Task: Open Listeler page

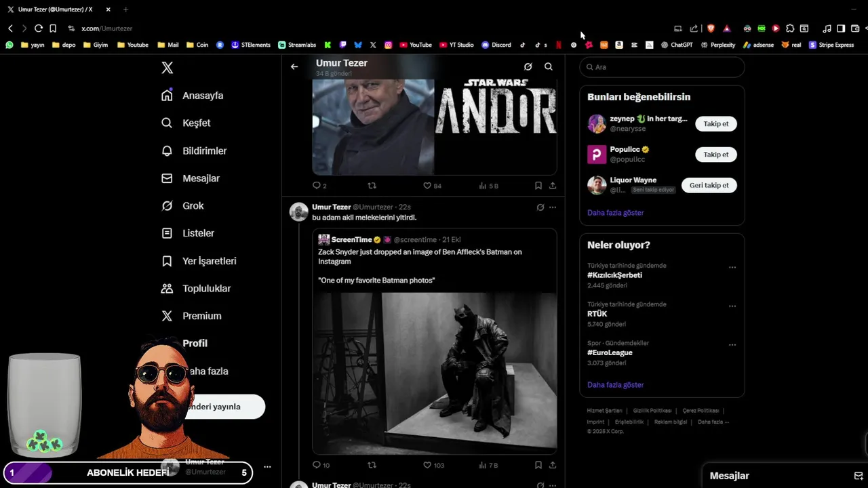Action: pos(188,233)
